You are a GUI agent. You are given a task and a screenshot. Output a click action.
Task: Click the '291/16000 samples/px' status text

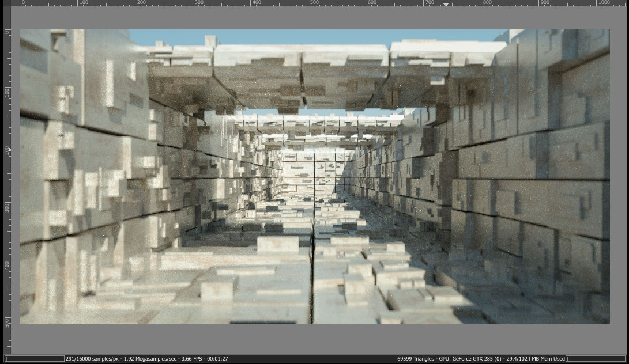coord(92,359)
